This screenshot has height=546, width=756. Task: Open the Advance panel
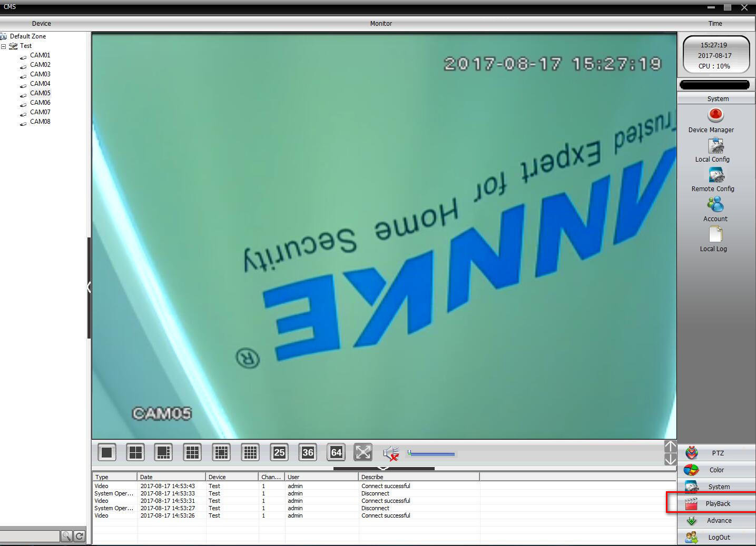pyautogui.click(x=716, y=520)
